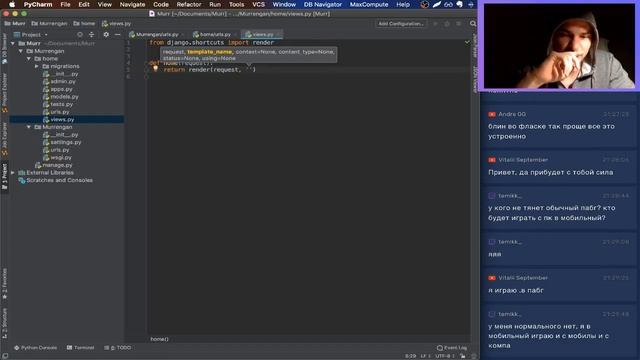Viewport: 640px width, 360px height.
Task: Open the Project view dropdown
Action: click(31, 35)
